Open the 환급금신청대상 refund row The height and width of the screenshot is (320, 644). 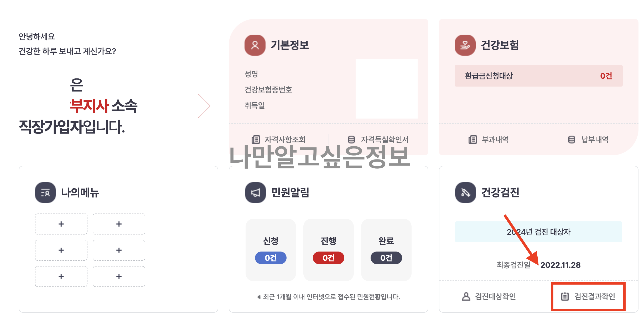538,76
